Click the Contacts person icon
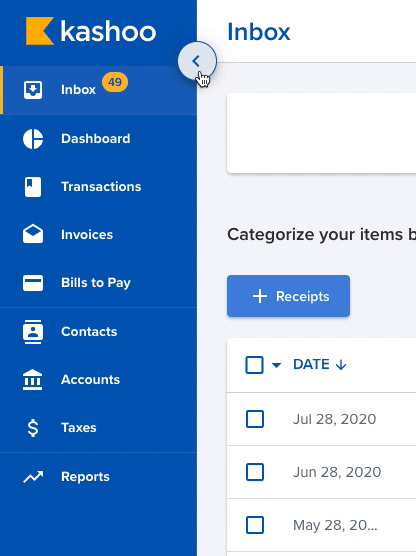This screenshot has height=556, width=416. (33, 332)
